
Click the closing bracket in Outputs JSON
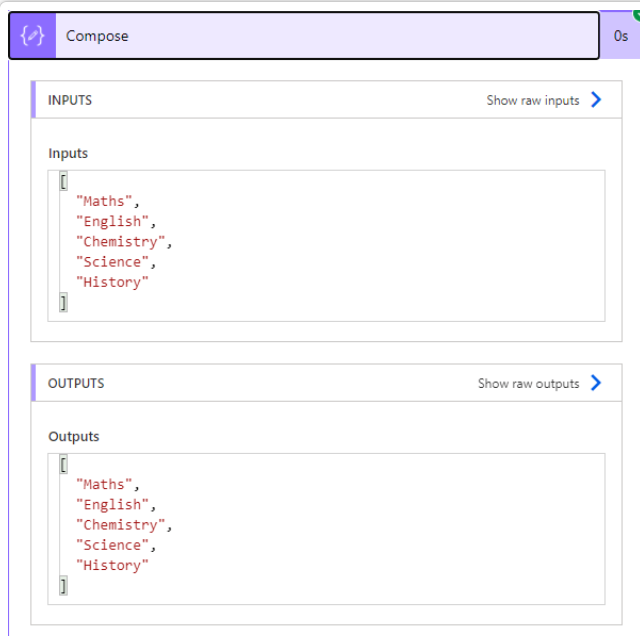click(x=63, y=586)
